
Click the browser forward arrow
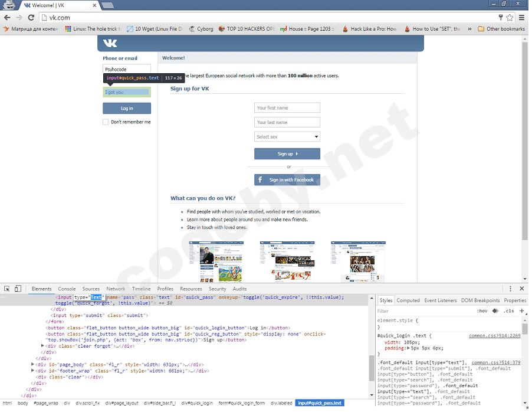19,18
